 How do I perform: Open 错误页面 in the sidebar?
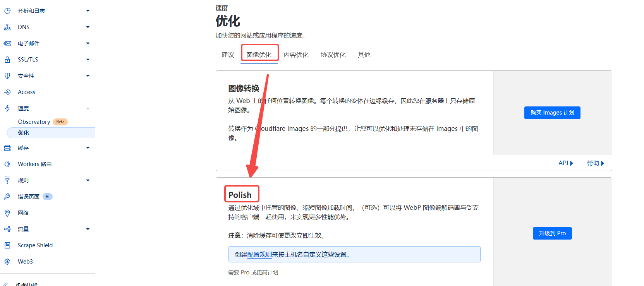[x=29, y=197]
